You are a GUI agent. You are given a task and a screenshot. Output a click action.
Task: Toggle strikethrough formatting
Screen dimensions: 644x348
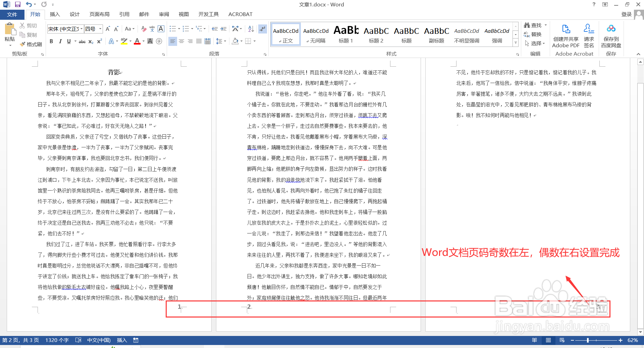pos(82,41)
